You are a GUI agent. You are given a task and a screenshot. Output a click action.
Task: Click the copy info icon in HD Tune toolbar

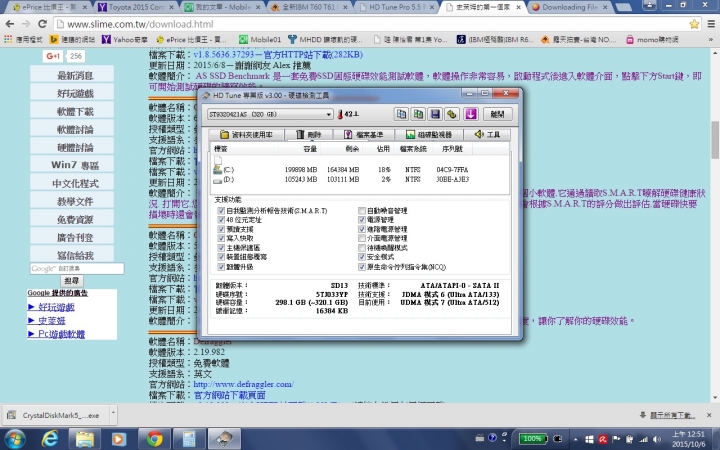[x=401, y=114]
